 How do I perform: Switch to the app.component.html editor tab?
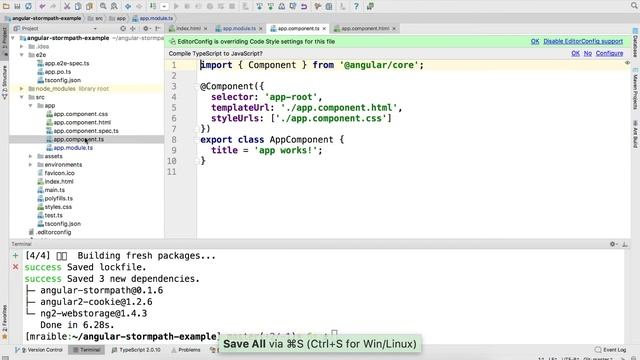pyautogui.click(x=364, y=29)
